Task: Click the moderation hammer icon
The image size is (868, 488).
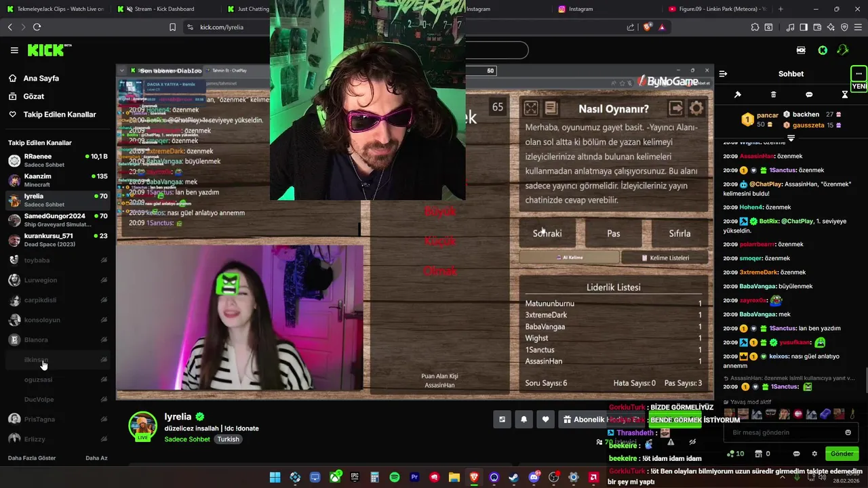Action: 738,95
